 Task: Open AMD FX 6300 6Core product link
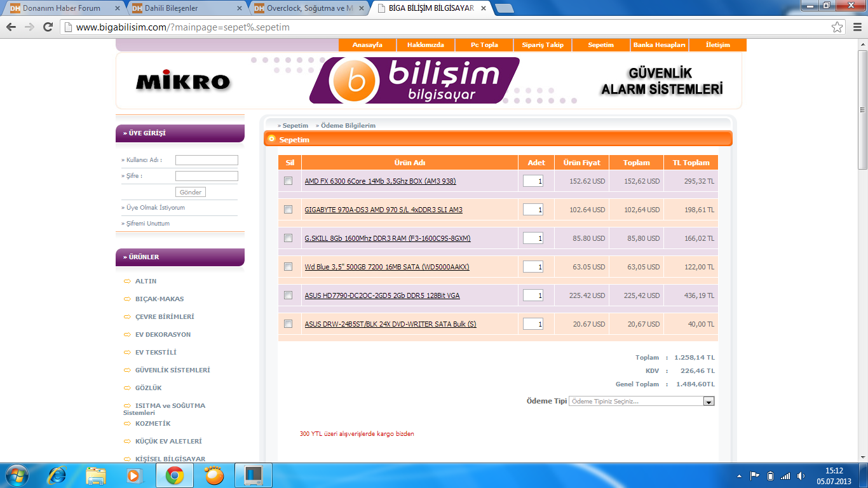[x=380, y=181]
